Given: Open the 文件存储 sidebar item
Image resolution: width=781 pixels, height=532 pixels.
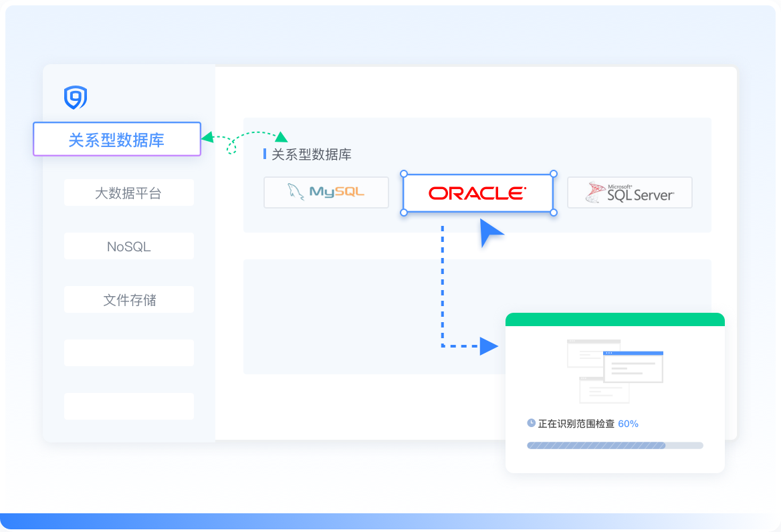Looking at the screenshot, I should tap(129, 299).
